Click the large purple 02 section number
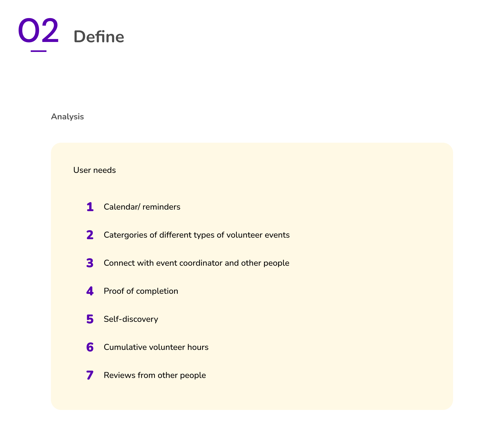The image size is (504, 422). 38,30
